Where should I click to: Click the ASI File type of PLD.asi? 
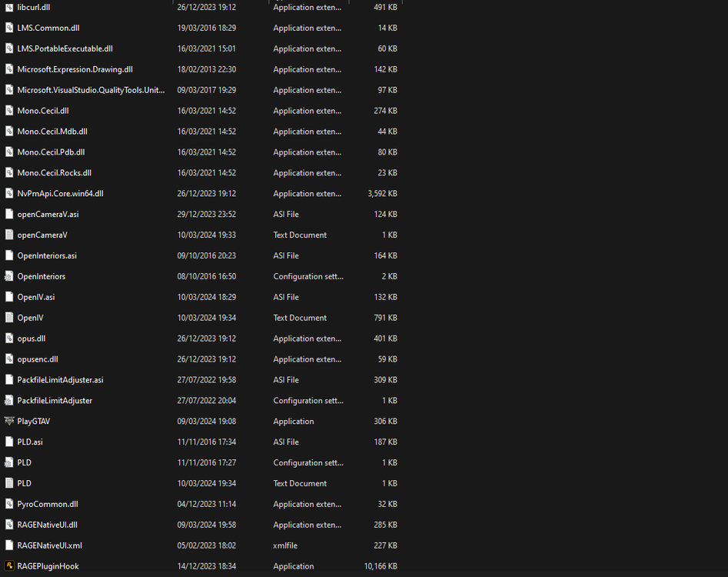pos(286,442)
